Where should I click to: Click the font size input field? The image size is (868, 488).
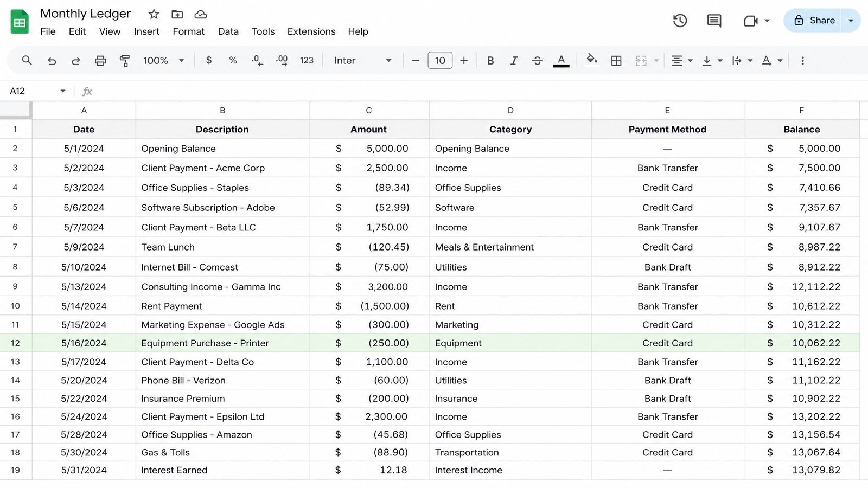click(x=440, y=60)
